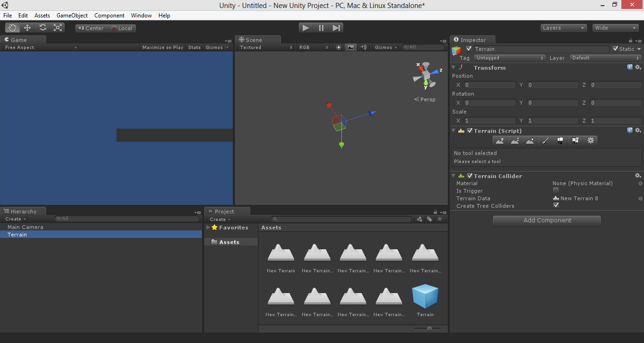Toggle scene skybox image effects icon
The image size is (644, 343).
(351, 47)
